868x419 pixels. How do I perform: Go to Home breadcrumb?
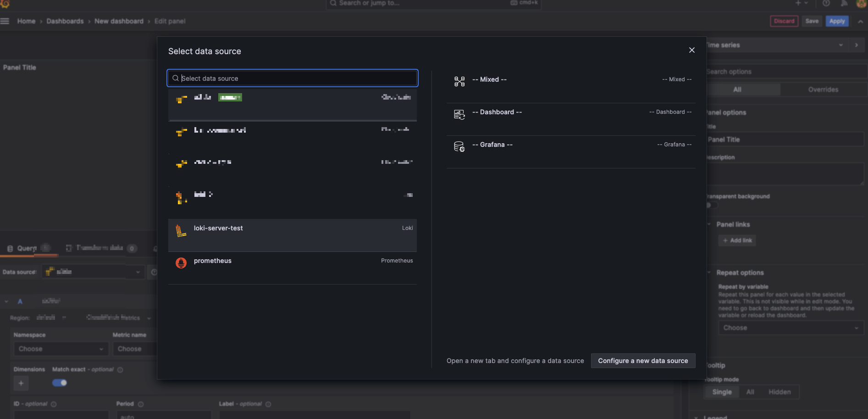26,21
